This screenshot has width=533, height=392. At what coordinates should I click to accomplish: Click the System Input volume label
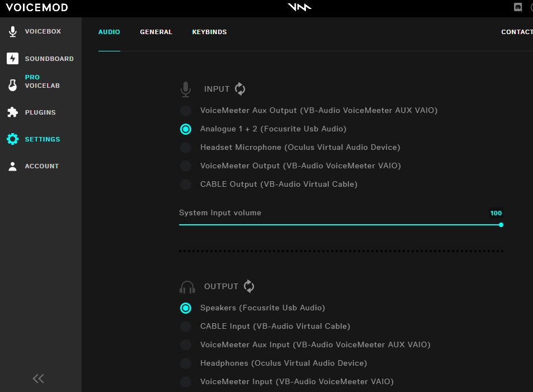point(220,213)
